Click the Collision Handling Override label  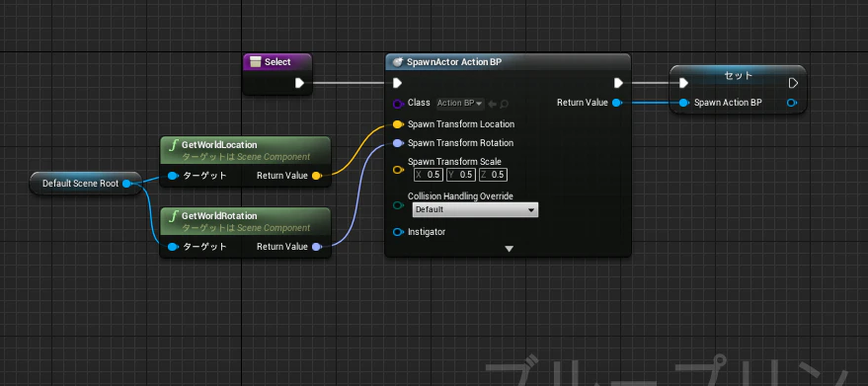click(x=460, y=196)
